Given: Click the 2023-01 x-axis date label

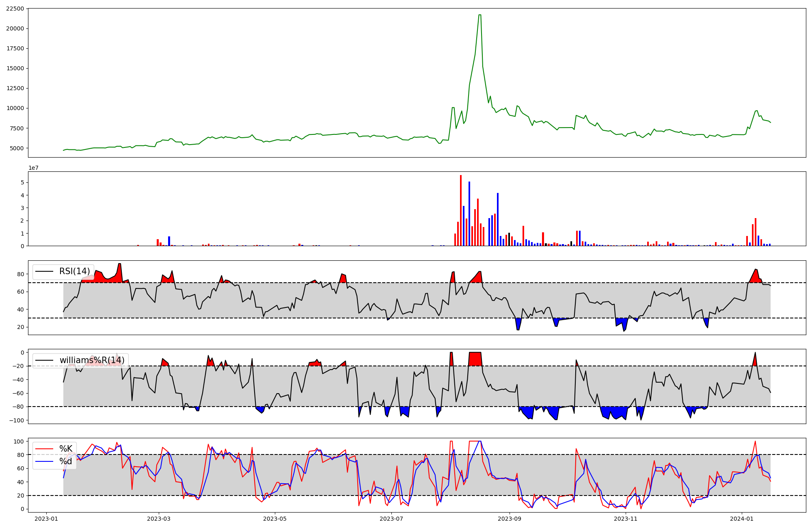Looking at the screenshot, I should [46, 519].
